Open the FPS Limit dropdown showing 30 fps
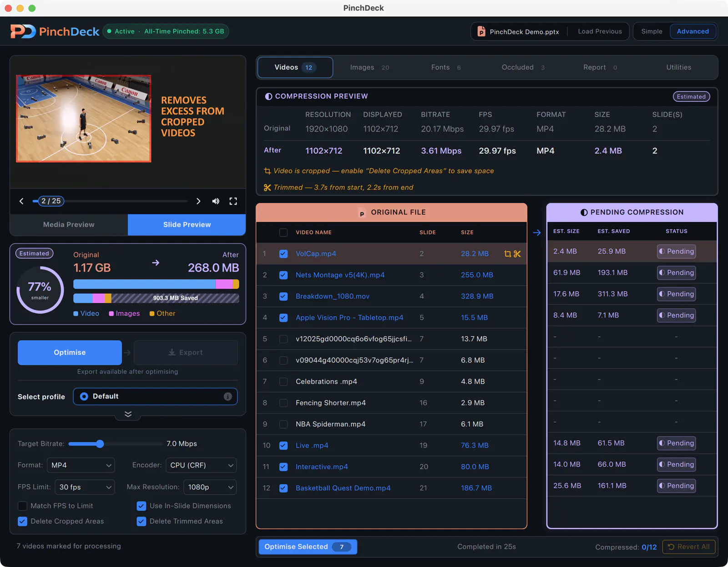Image resolution: width=728 pixels, height=567 pixels. pyautogui.click(x=85, y=487)
